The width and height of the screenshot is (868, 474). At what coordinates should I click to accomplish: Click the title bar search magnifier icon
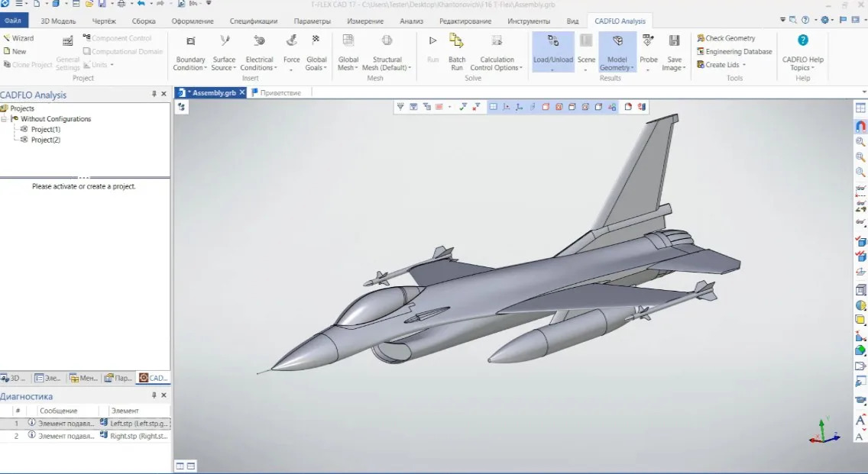tap(792, 20)
